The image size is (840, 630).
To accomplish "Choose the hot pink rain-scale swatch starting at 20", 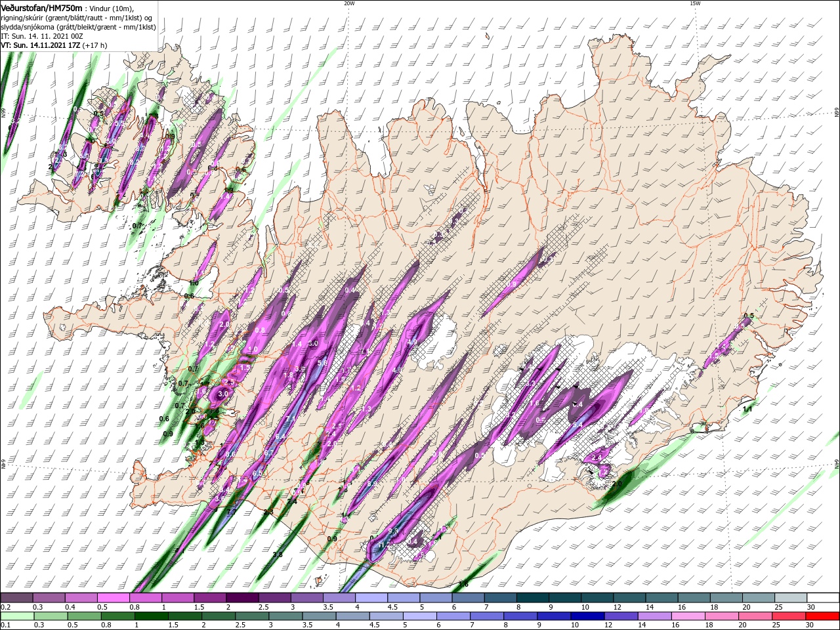I will coord(755,616).
